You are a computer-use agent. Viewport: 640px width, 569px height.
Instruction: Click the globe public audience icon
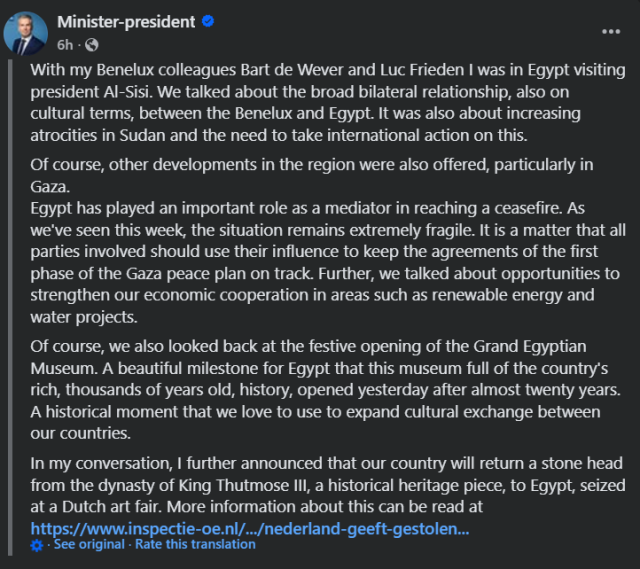coord(92,44)
